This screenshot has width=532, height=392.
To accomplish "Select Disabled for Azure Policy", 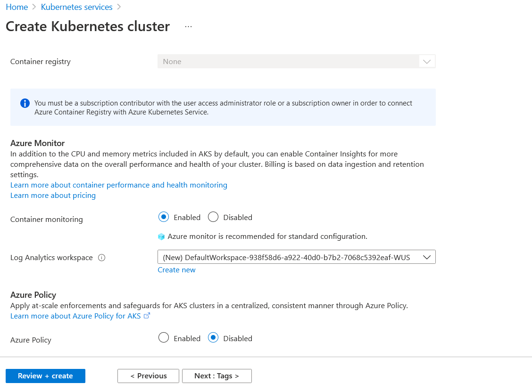I will pyautogui.click(x=213, y=338).
